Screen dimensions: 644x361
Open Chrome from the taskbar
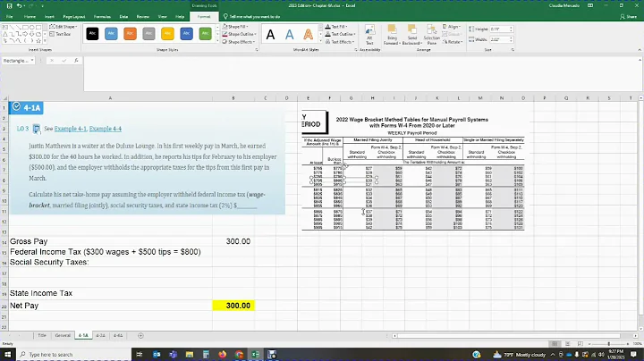click(x=239, y=355)
